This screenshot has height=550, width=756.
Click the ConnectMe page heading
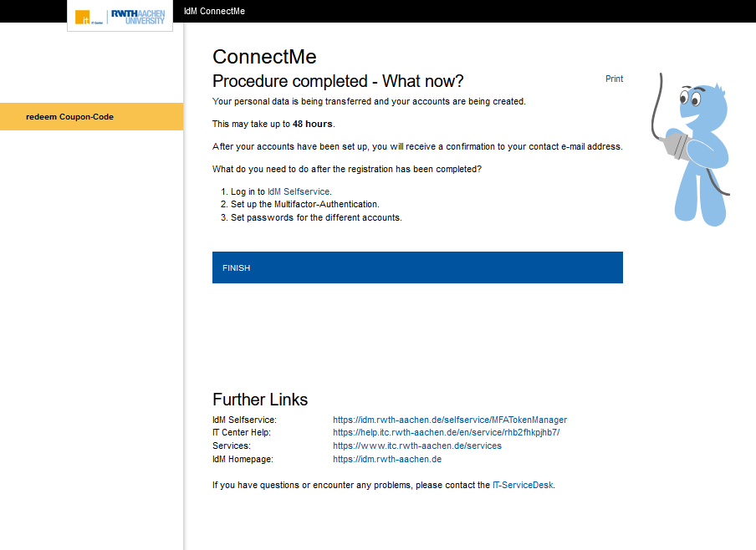pos(264,57)
